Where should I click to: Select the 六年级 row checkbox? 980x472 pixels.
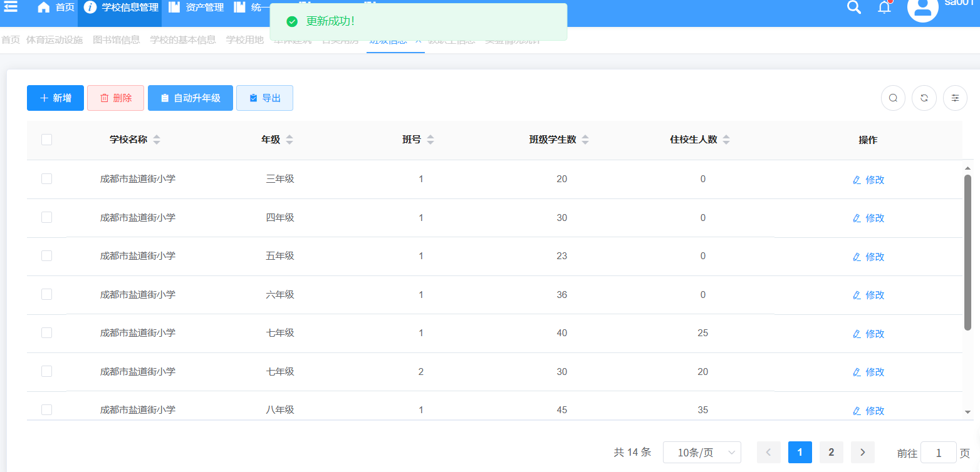tap(46, 294)
